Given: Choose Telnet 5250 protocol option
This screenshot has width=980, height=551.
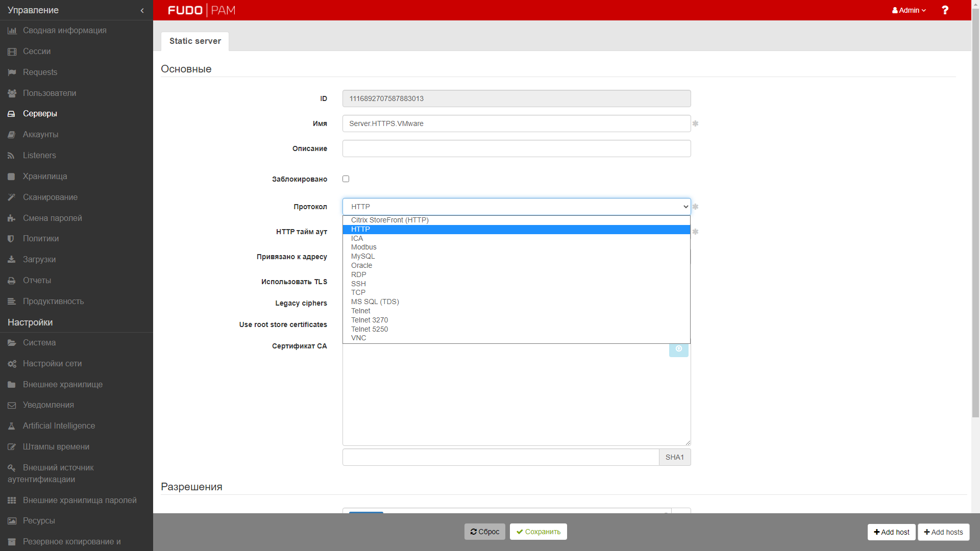Looking at the screenshot, I should [370, 329].
